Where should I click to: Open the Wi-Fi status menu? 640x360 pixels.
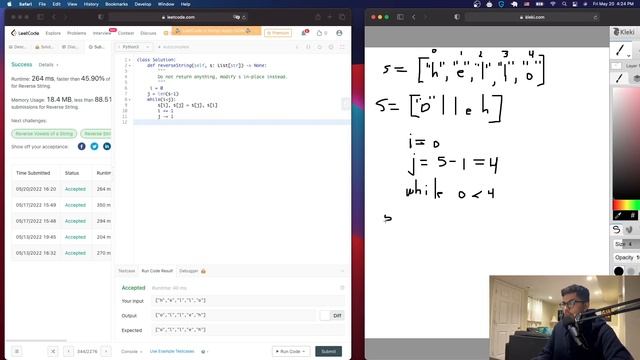coord(553,4)
